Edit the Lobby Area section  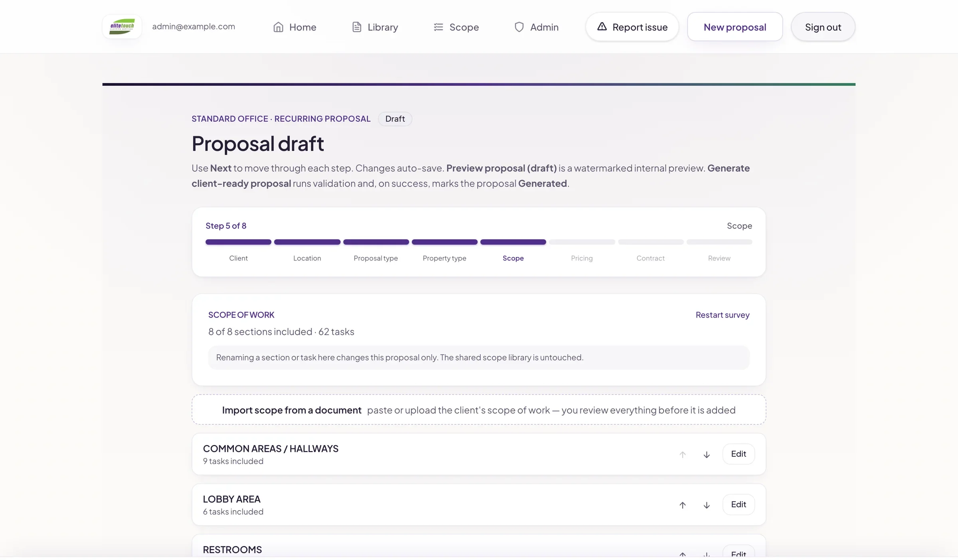point(738,505)
